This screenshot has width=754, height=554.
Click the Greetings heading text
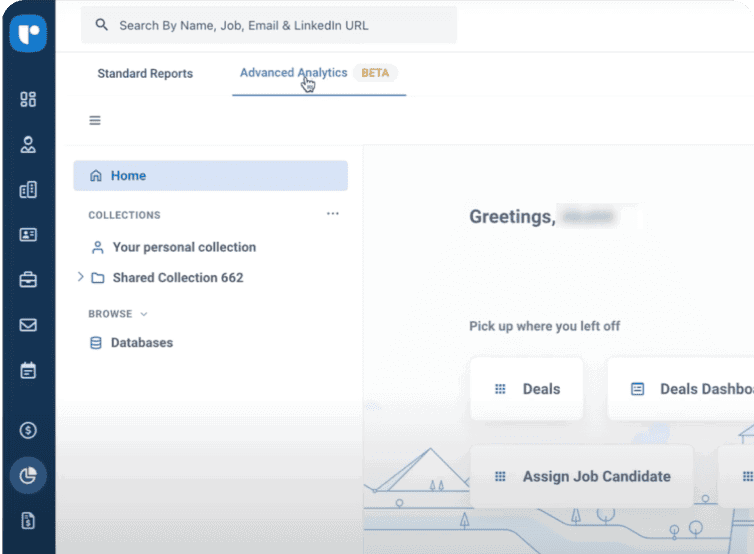[513, 217]
